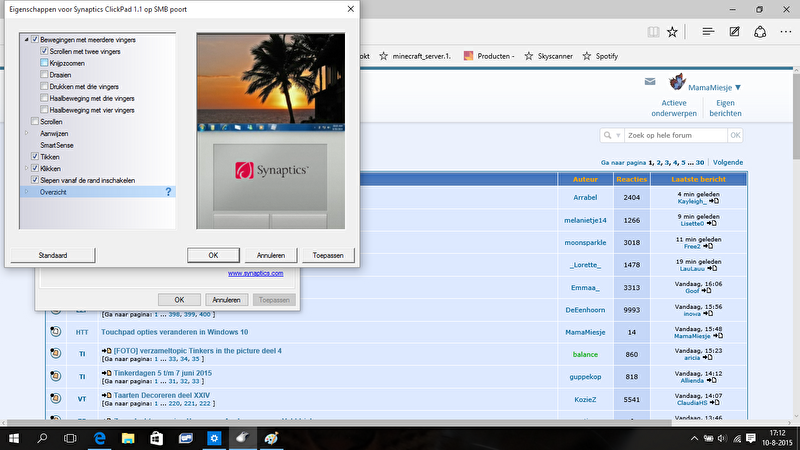Open Microsoft Edge from the taskbar
The image size is (800, 450).
pyautogui.click(x=101, y=438)
